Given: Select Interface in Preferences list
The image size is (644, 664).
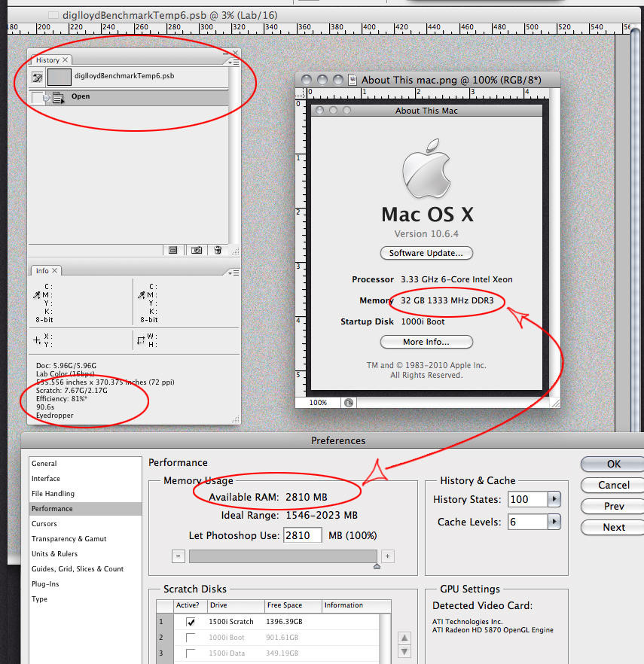Looking at the screenshot, I should tap(85, 479).
